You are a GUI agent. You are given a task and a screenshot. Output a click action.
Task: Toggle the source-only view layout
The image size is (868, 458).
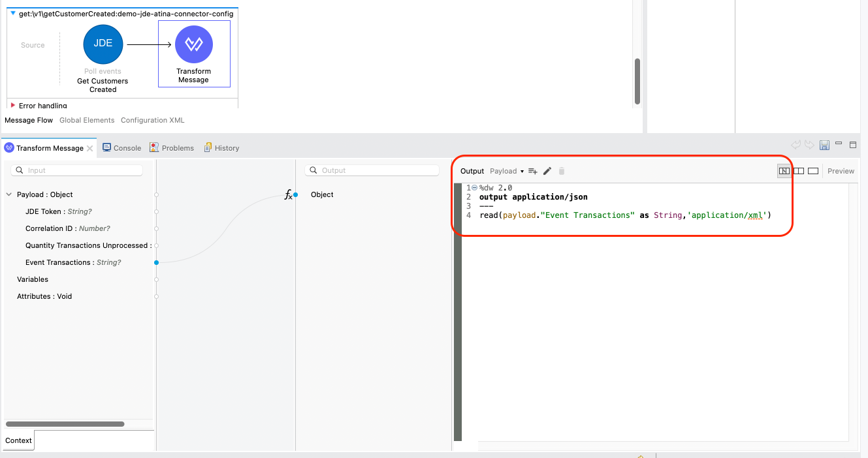(x=813, y=171)
